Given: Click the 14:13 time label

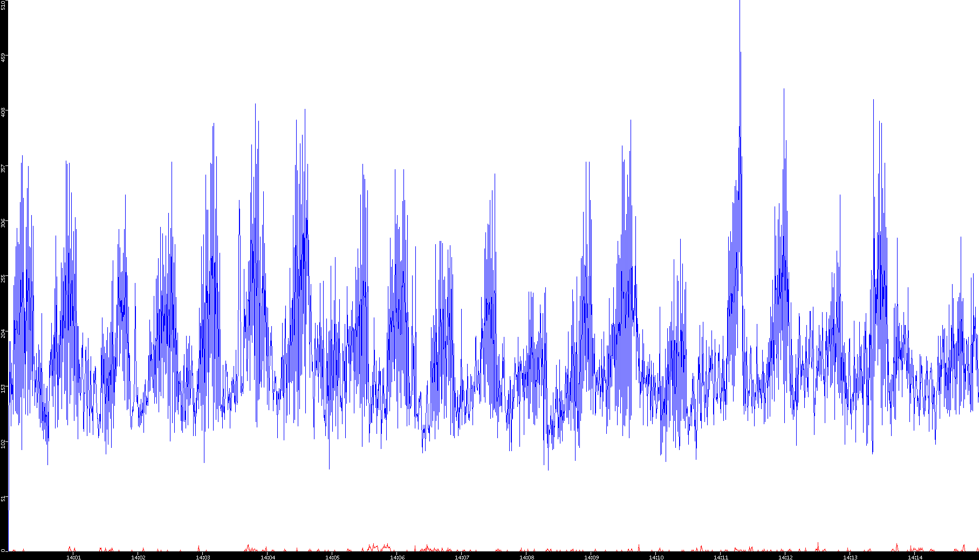Looking at the screenshot, I should tap(850, 557).
